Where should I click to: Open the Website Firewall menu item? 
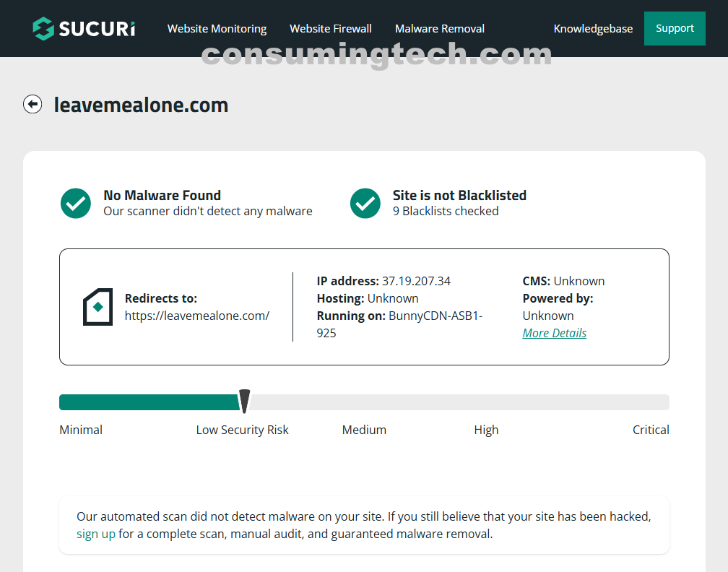click(331, 29)
